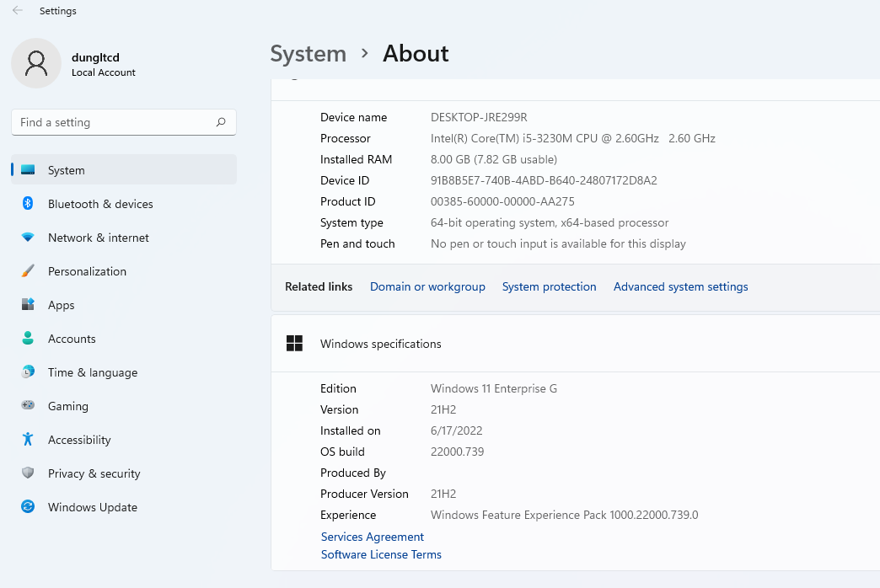The image size is (880, 588).
Task: Click device name DESKTOP-JRE299R
Action: (479, 117)
